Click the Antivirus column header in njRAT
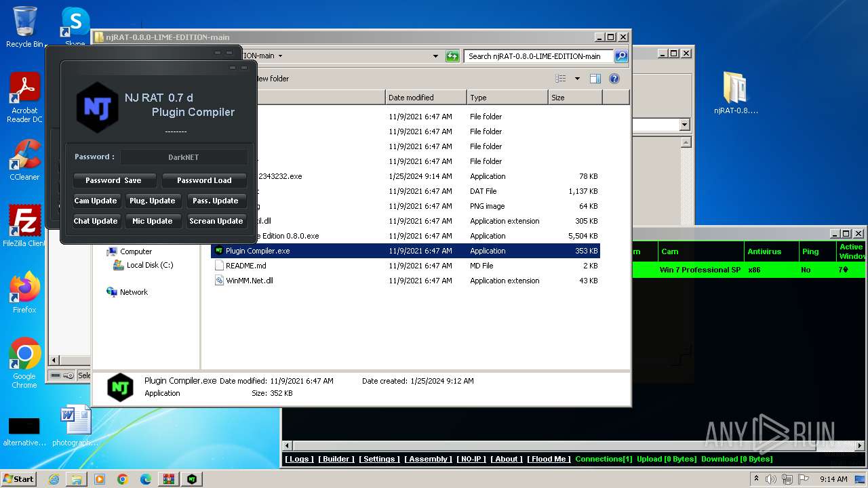868x488 pixels. (771, 251)
